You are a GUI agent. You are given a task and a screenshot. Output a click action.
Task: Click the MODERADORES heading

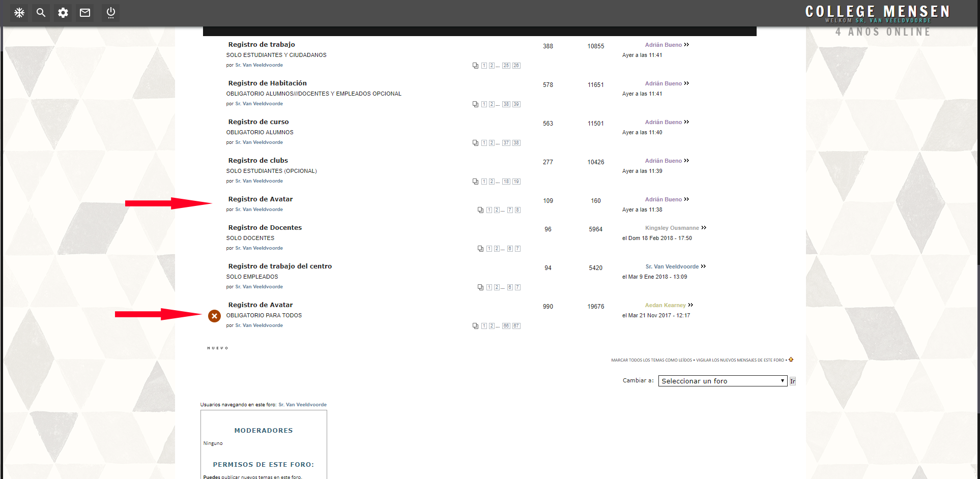[264, 431]
